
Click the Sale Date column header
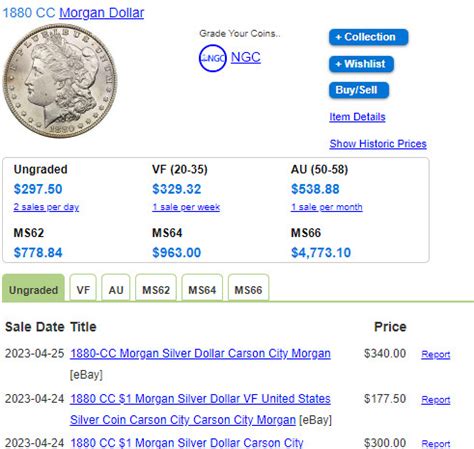(x=35, y=327)
